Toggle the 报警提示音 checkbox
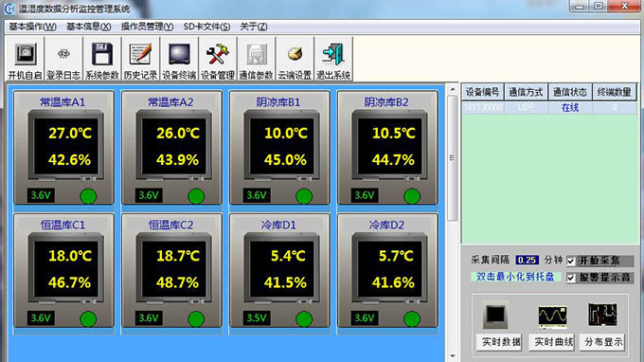Screen dimensions: 644x362 click(570, 278)
